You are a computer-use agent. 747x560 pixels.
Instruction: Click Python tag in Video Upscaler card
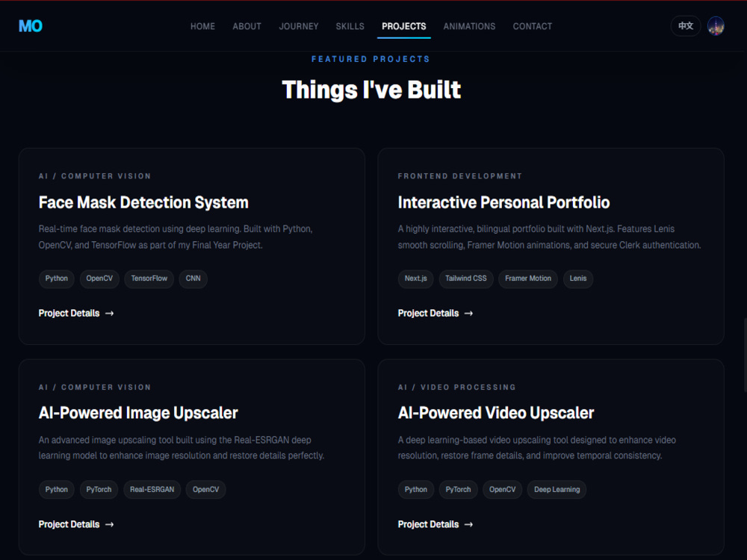click(x=416, y=490)
